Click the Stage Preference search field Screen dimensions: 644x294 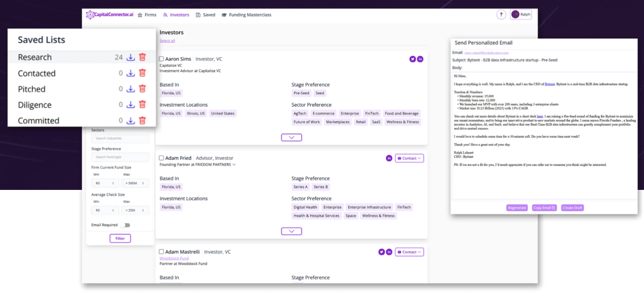(x=120, y=157)
